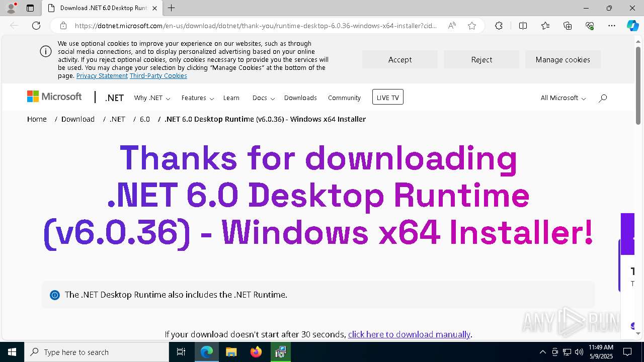
Task: Close the Download .NET 6.0 Desktop Runtime tab
Action: [x=154, y=8]
